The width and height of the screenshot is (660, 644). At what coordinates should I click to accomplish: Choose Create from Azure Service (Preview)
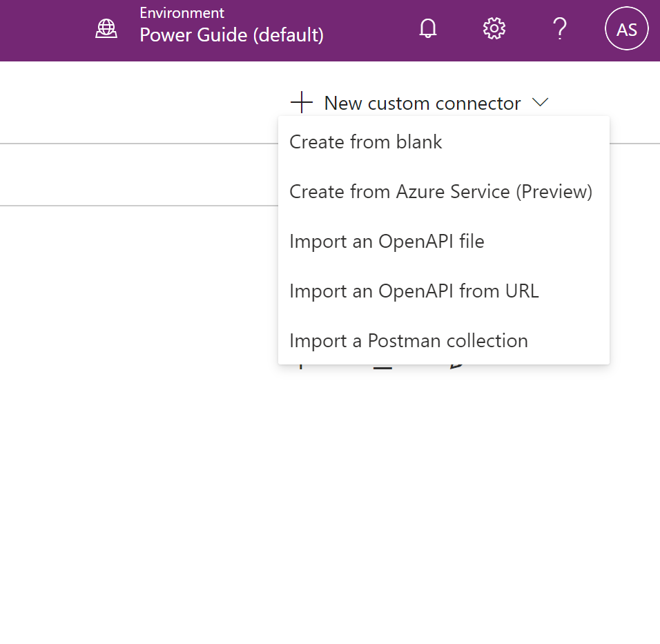point(440,192)
